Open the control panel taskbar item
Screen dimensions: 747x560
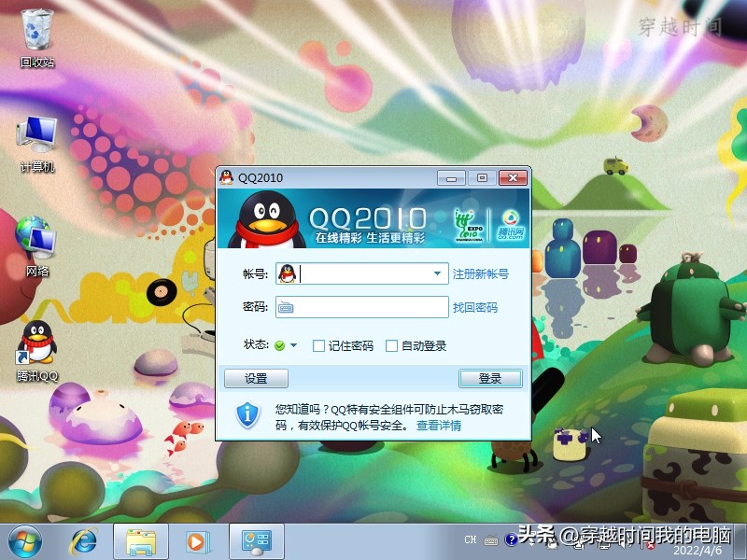click(257, 542)
